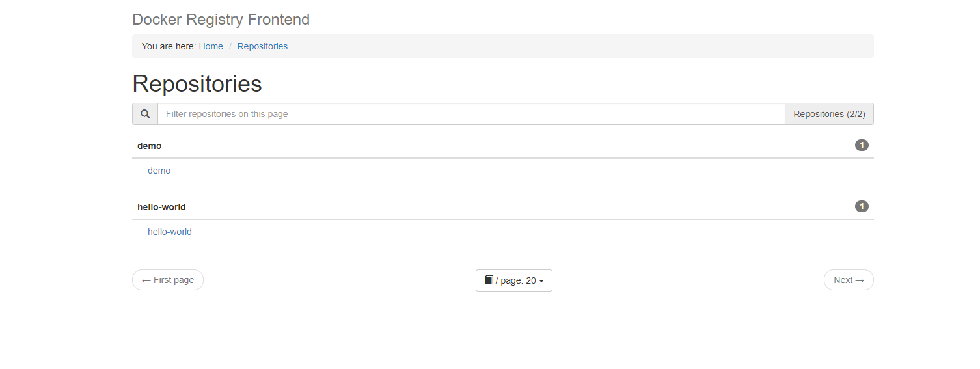Click right arrow in Next button
The height and width of the screenshot is (369, 980).
(x=860, y=280)
